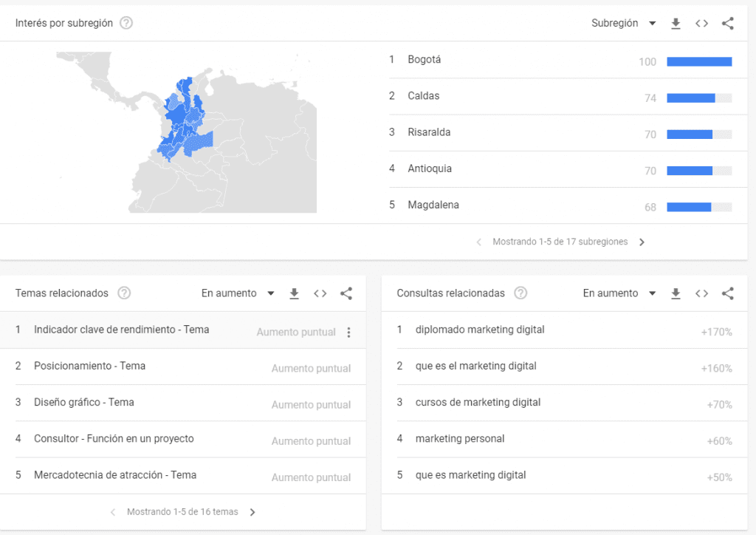This screenshot has height=535, width=756.
Task: Click the Bogotá interest bar
Action: [x=699, y=62]
